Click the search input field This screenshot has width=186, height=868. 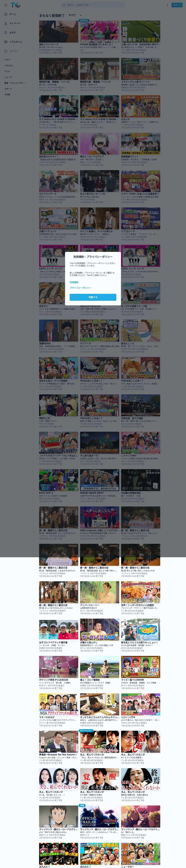pos(93,5)
